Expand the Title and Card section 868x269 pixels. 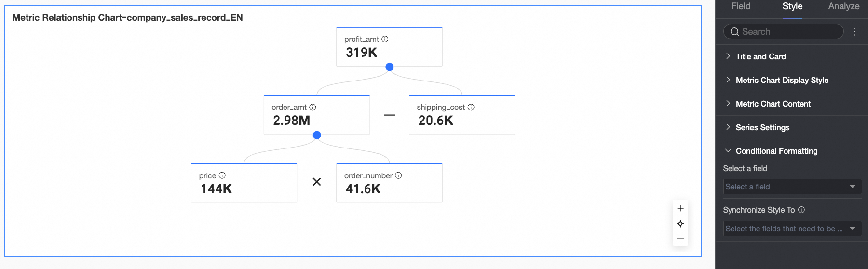click(760, 56)
